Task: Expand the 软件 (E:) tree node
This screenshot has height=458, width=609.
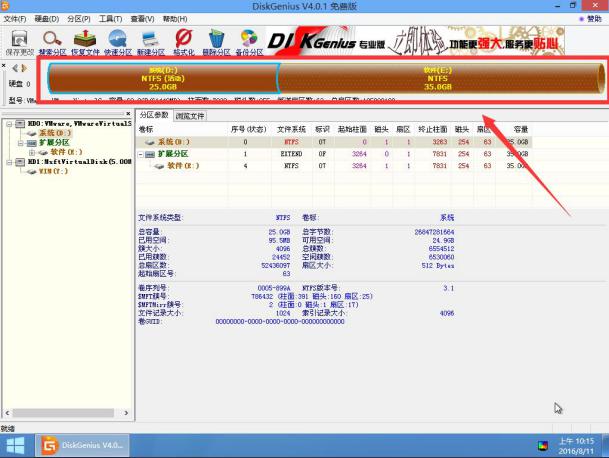Action: (32, 152)
